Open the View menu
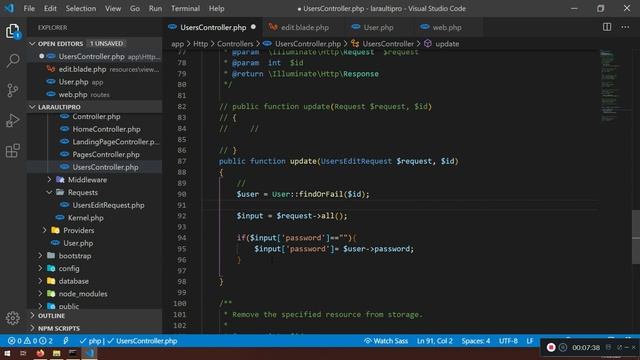 point(113,8)
